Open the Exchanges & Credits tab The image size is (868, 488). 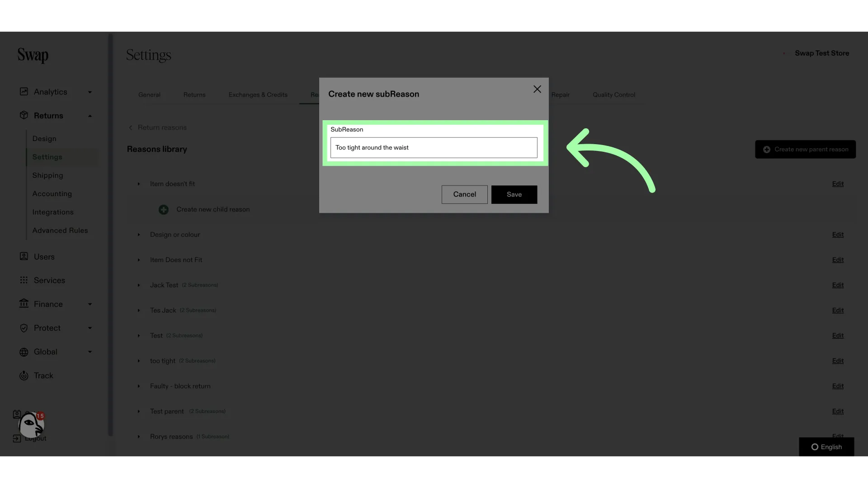click(x=258, y=95)
